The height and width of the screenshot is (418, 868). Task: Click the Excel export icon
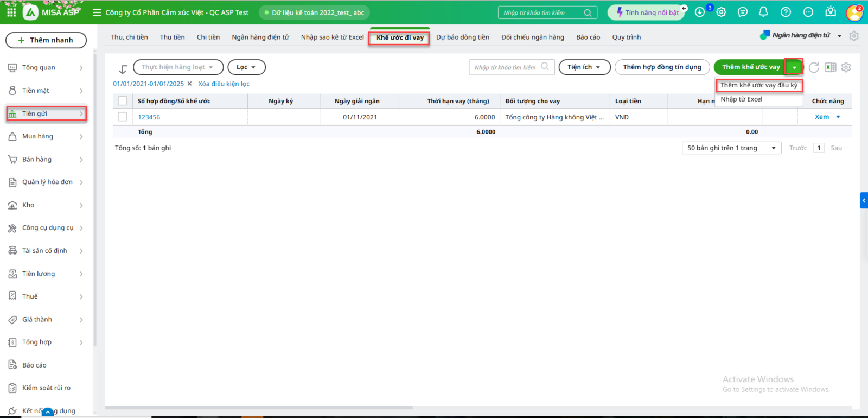coord(830,67)
